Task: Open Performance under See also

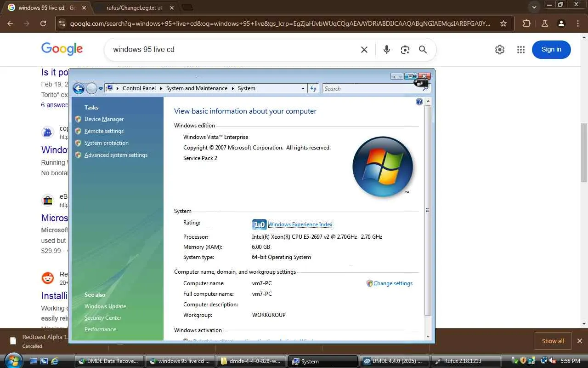Action: click(100, 329)
